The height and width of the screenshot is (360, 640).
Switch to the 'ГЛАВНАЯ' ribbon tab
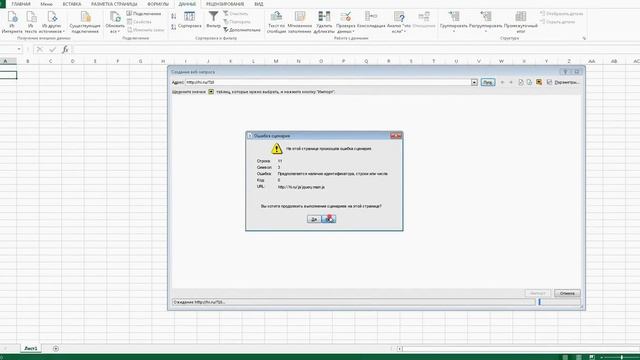click(21, 4)
